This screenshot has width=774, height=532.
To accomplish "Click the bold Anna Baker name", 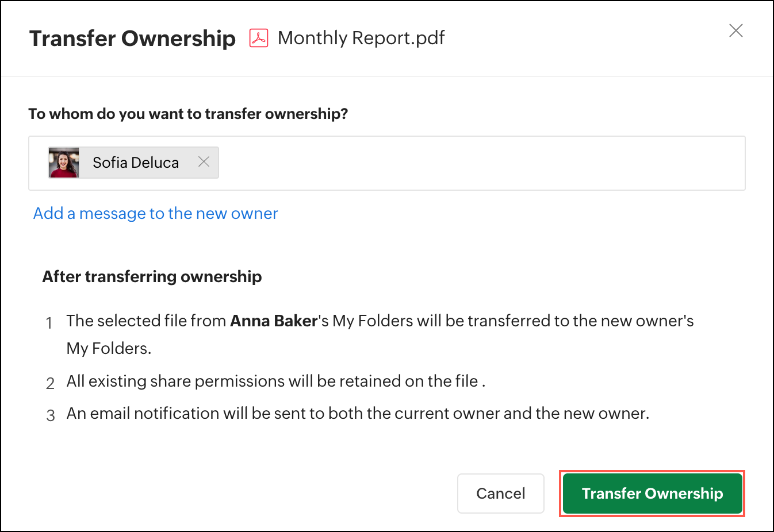I will [274, 321].
